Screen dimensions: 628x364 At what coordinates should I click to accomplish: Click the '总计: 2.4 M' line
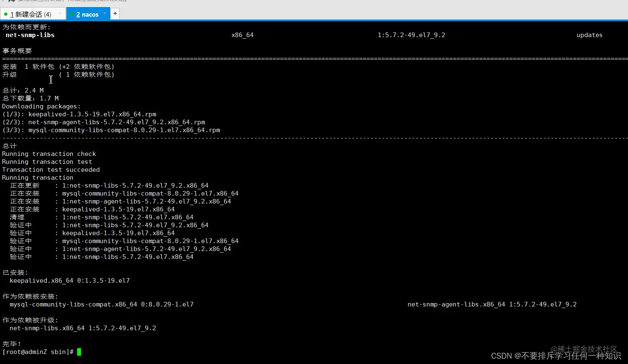[23, 90]
